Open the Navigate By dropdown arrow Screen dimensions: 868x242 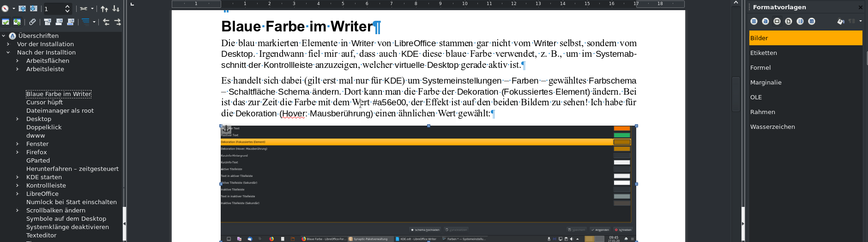(14, 9)
